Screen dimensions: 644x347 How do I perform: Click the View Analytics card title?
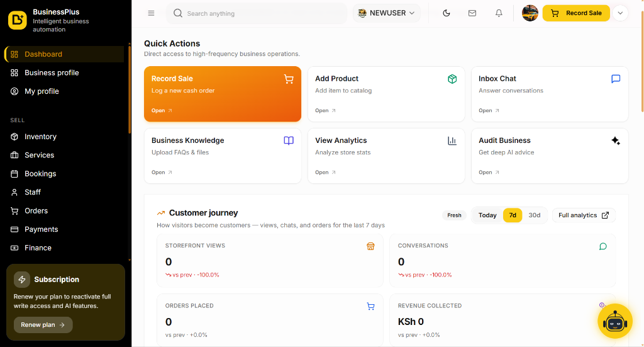(341, 140)
